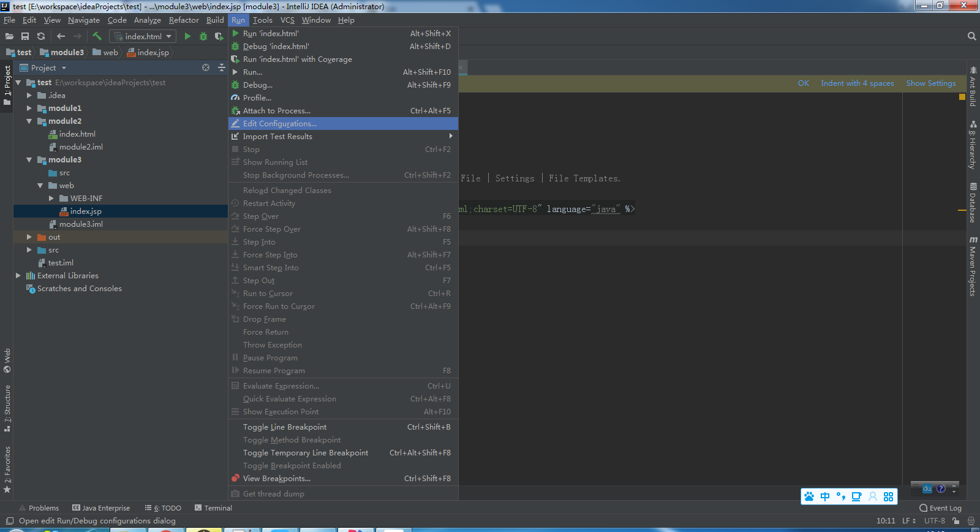Expand External Libraries node
The width and height of the screenshot is (980, 532).
18,276
